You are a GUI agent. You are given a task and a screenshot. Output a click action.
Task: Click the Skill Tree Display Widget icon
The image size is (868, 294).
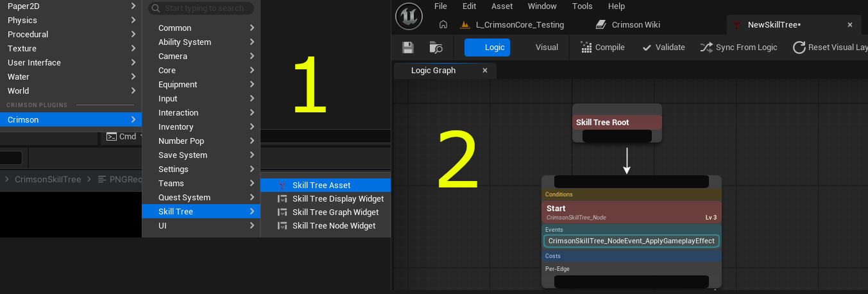pyautogui.click(x=282, y=199)
